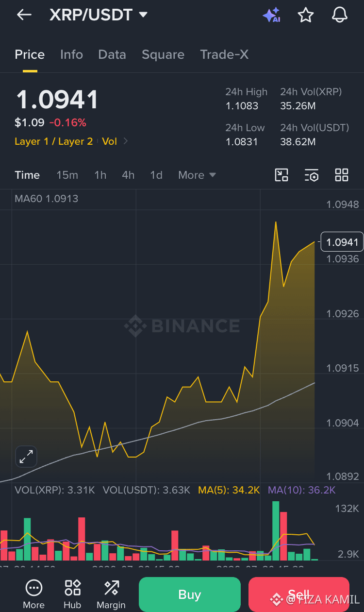Image resolution: width=364 pixels, height=612 pixels.
Task: Tap the VOL(XRP): 3.31K label
Action: [x=55, y=490]
